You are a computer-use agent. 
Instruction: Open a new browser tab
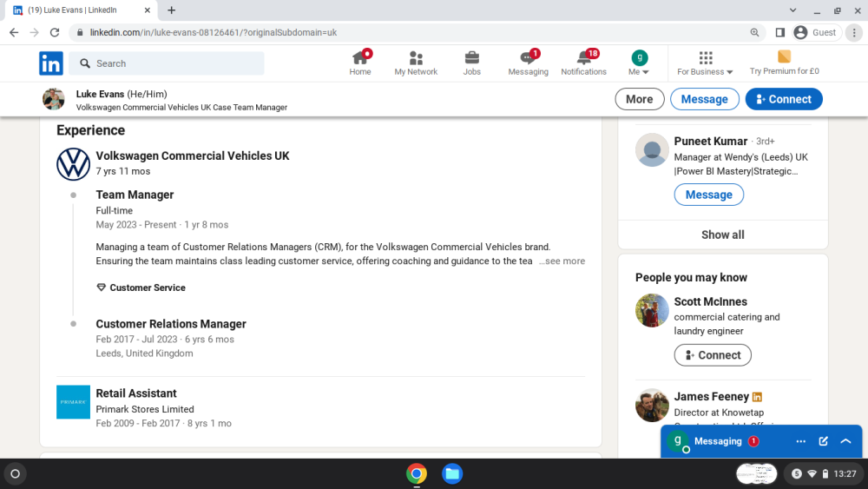point(172,10)
